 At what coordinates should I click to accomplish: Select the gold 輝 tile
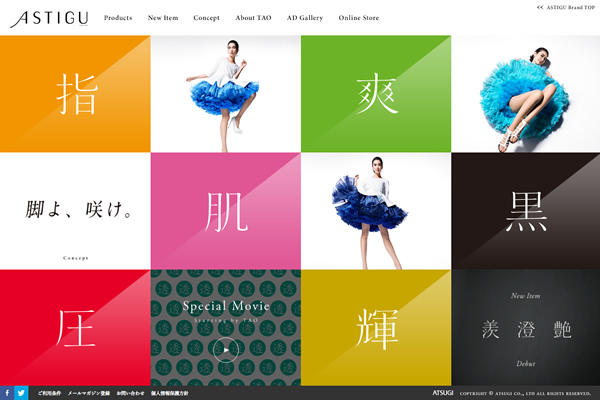pos(375,328)
